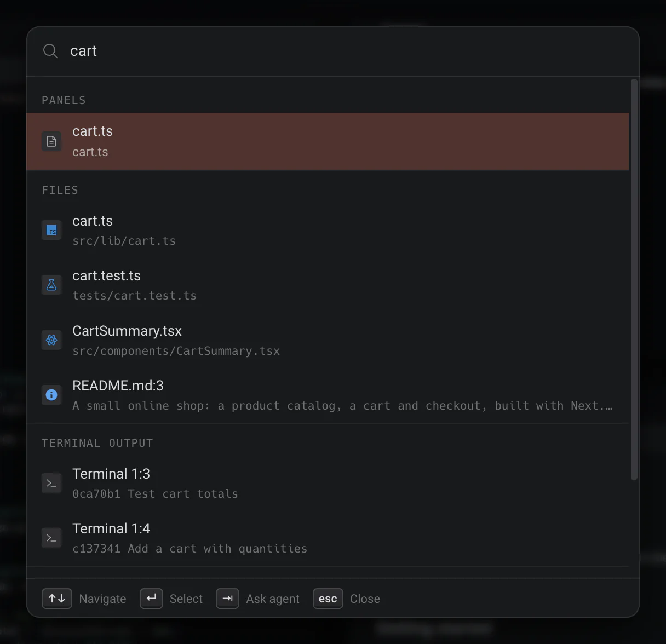
Task: Click the TypeScript icon for src/lib/cart.ts
Action: pyautogui.click(x=51, y=231)
